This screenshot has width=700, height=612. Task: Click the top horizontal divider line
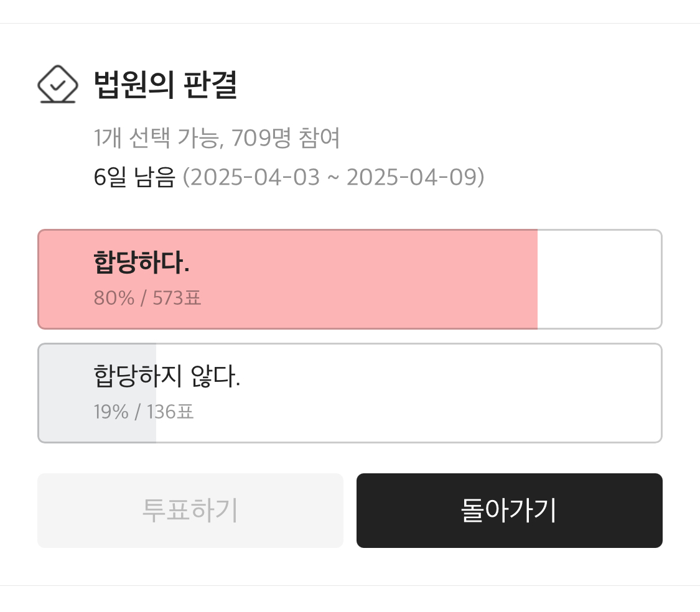(x=350, y=24)
